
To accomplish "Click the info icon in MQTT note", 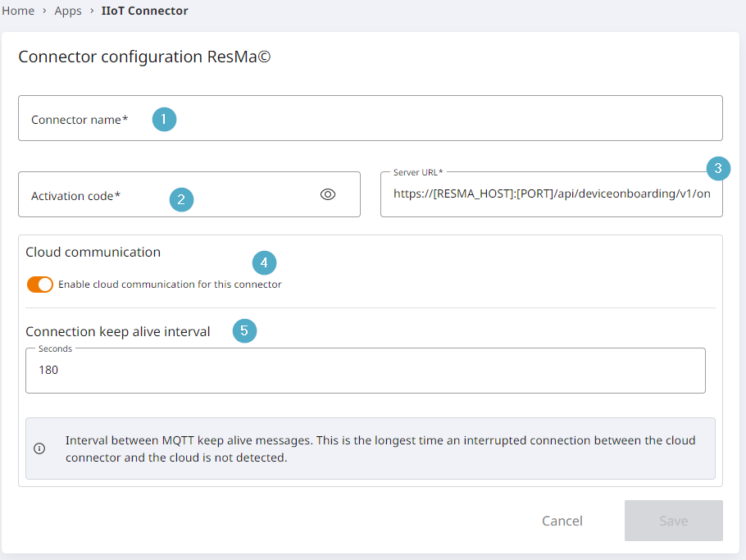I will 39,448.
